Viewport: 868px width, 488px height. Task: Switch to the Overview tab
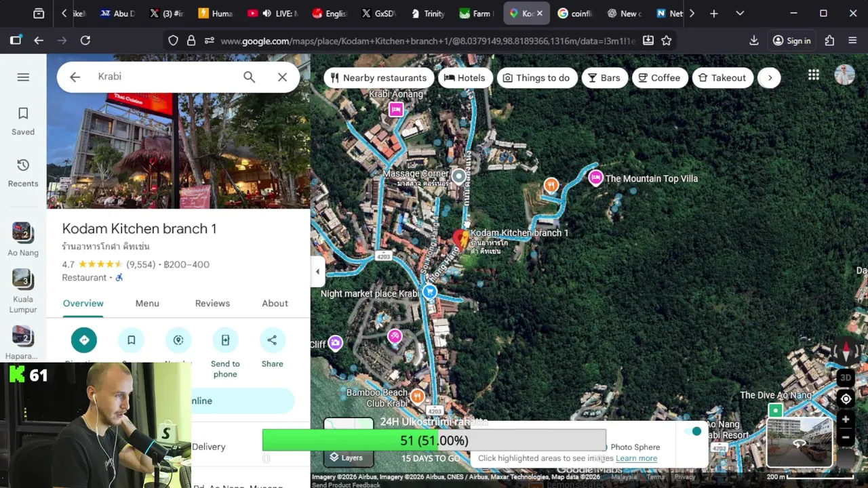click(x=83, y=303)
